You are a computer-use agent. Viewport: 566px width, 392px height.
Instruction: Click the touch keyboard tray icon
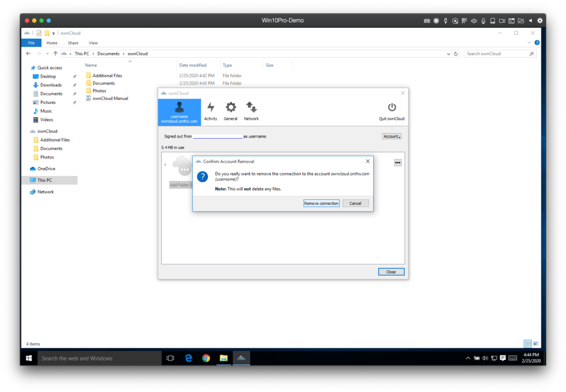tap(512, 358)
